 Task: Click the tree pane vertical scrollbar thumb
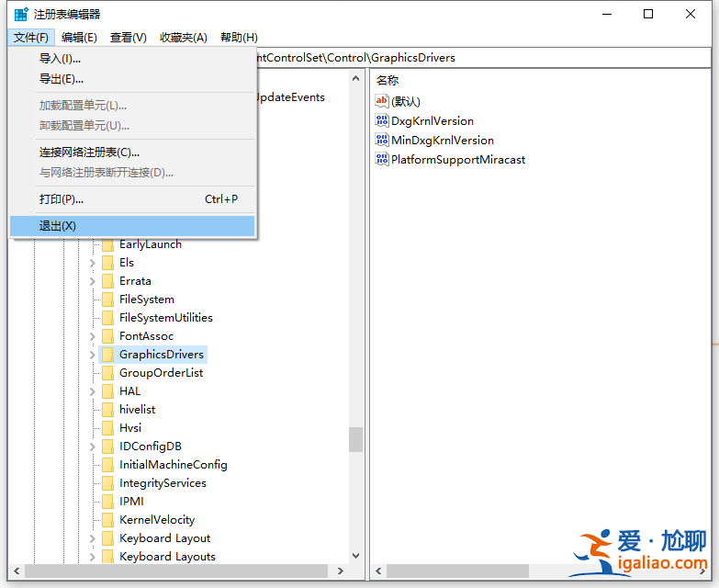pyautogui.click(x=356, y=440)
